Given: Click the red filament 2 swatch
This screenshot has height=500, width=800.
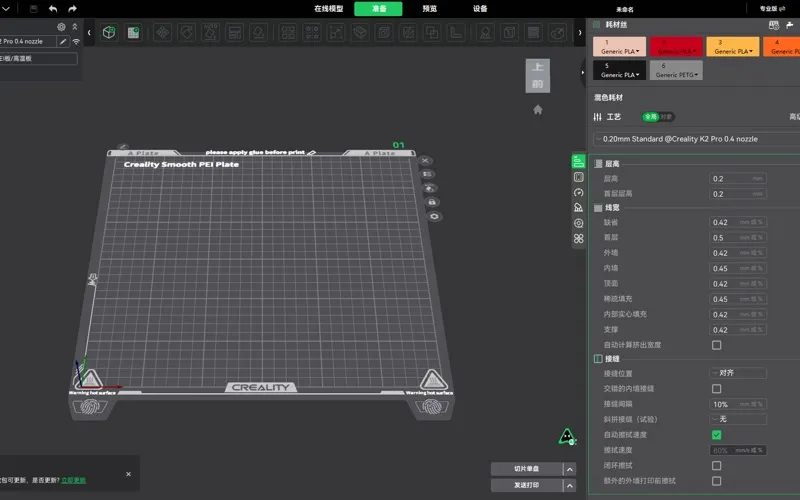Looking at the screenshot, I should coord(676,46).
